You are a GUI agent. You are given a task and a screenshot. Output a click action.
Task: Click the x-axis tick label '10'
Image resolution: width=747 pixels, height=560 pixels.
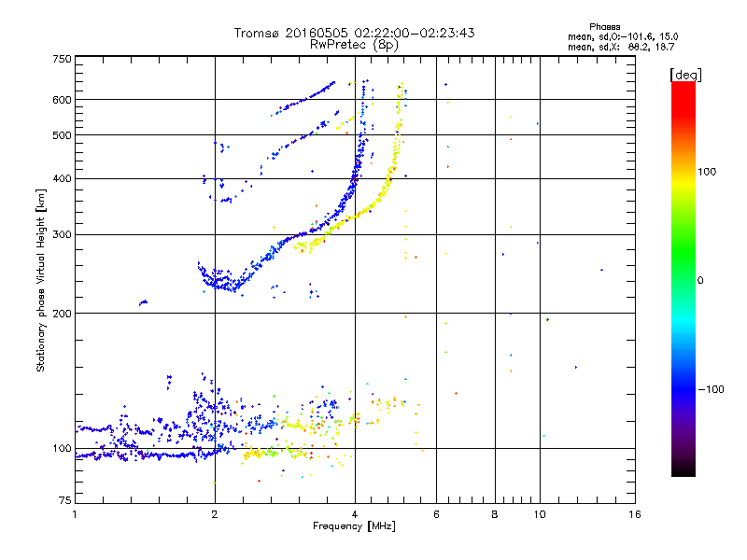click(x=540, y=514)
